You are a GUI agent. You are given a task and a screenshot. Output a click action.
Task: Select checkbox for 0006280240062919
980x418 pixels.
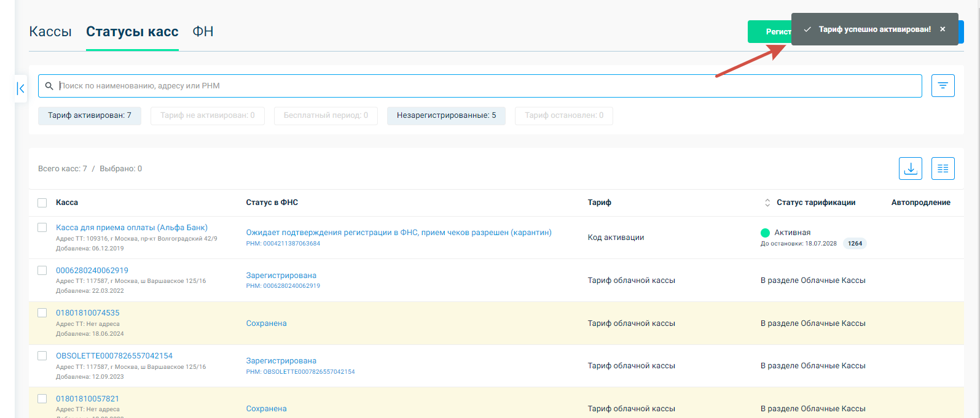[42, 270]
